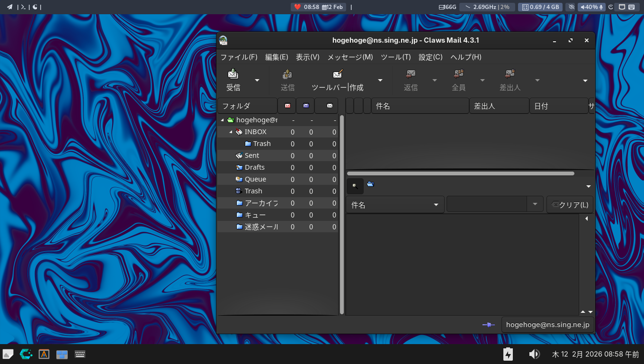The image size is (644, 364).
Task: Toggle the message view side-pane arrow
Action: tap(587, 218)
